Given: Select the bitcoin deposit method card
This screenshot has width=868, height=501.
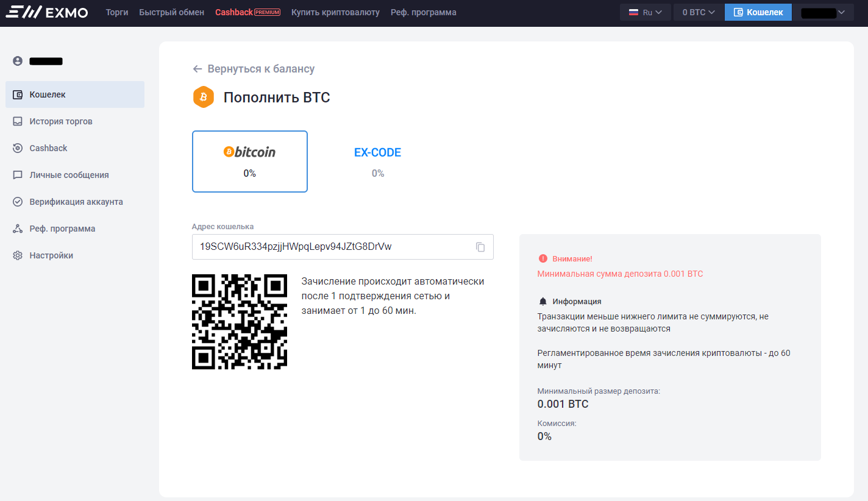Looking at the screenshot, I should [x=250, y=162].
